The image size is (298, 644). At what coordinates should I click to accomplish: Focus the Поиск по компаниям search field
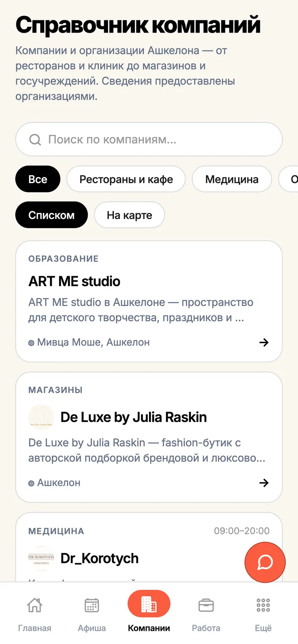click(149, 139)
